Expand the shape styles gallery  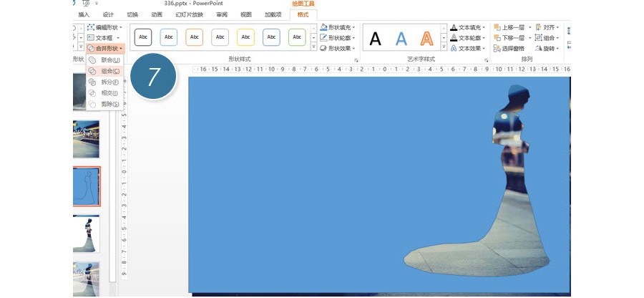click(x=312, y=47)
